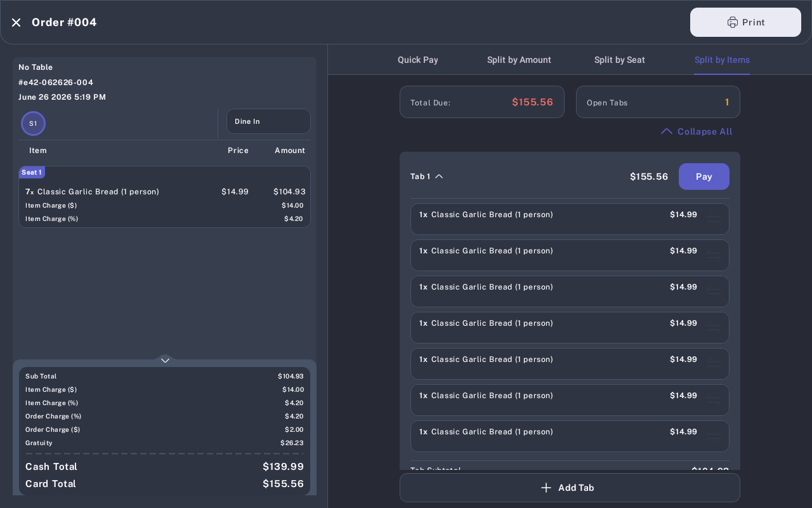
Task: Close the Order #004 screen
Action: [x=16, y=22]
